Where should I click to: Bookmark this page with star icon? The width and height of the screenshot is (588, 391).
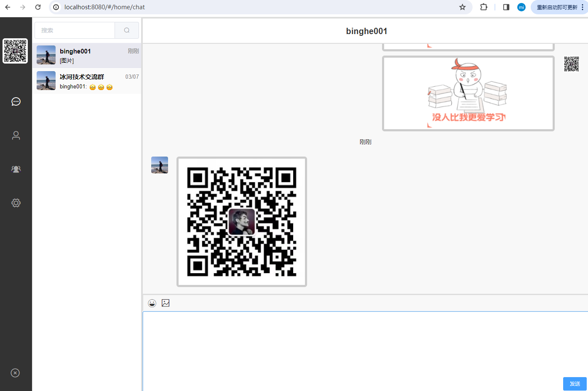[x=462, y=7]
